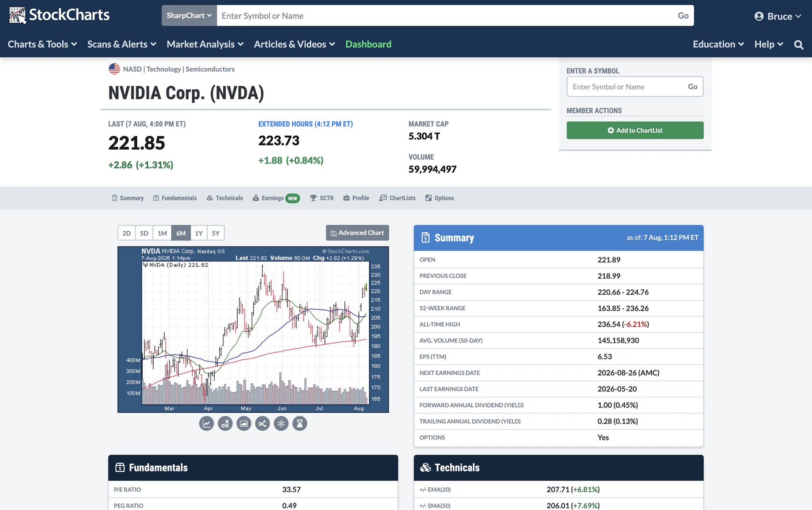
Task: Click Go in the top search bar
Action: [x=683, y=16]
